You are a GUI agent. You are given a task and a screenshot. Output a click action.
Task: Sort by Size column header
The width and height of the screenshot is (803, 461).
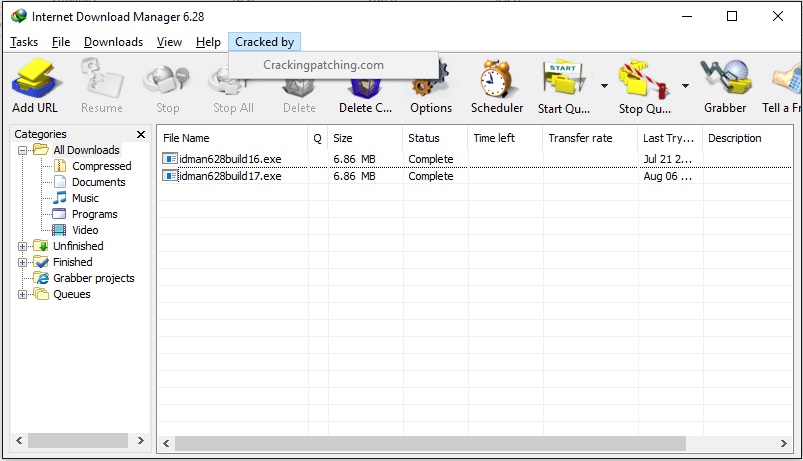pyautogui.click(x=365, y=138)
